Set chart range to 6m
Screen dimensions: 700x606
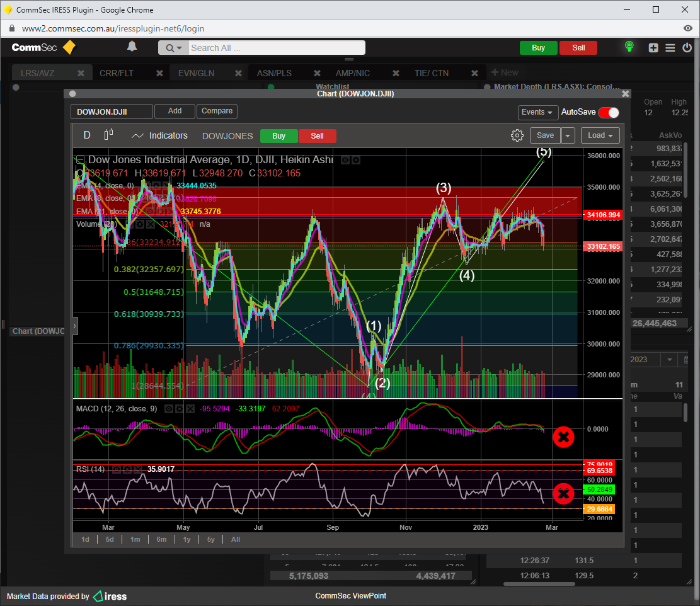click(161, 539)
